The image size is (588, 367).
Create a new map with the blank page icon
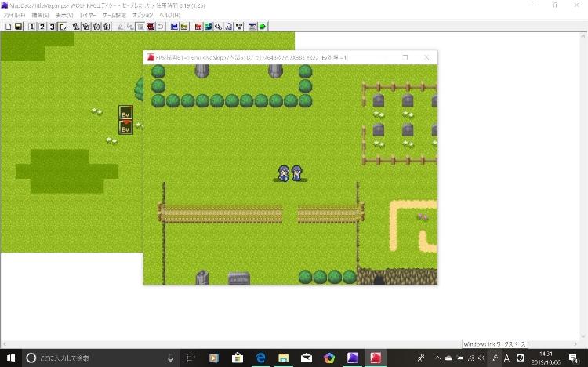click(7, 26)
